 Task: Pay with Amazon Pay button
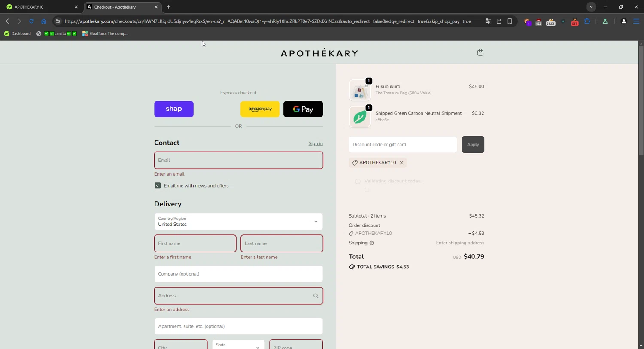(x=260, y=109)
